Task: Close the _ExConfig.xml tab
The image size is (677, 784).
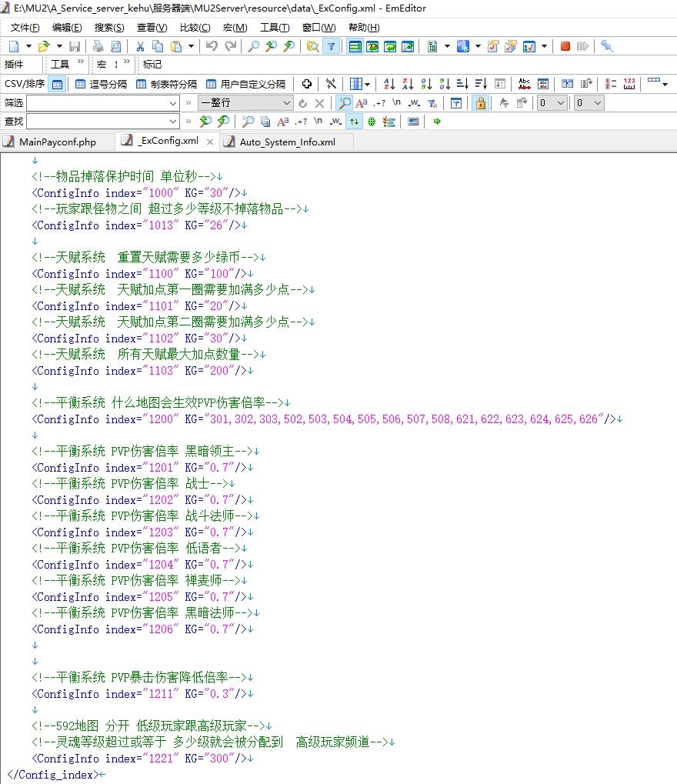Action: tap(210, 142)
